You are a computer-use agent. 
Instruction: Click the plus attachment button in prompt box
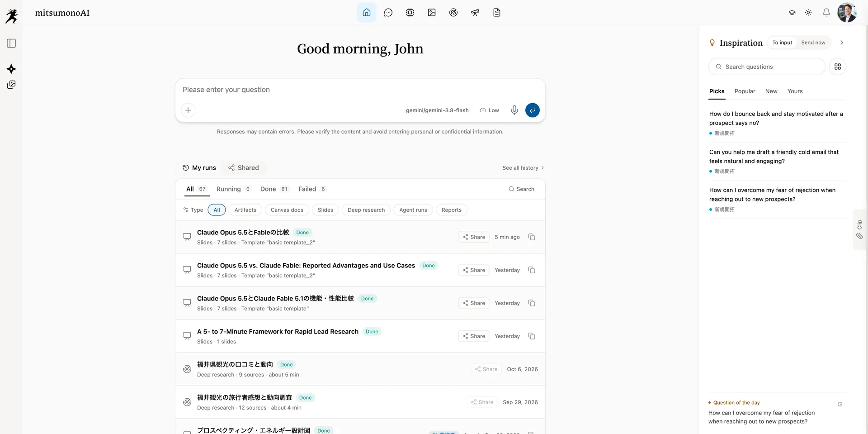tap(188, 110)
